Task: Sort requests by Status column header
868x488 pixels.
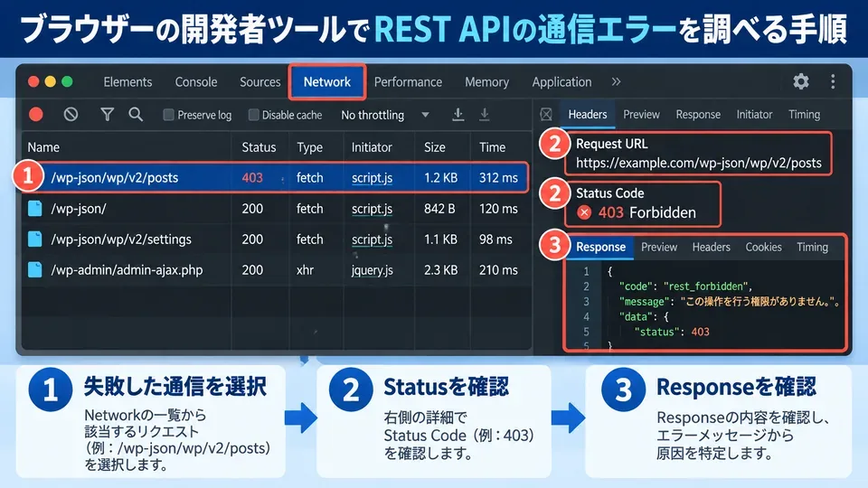Action: (259, 147)
